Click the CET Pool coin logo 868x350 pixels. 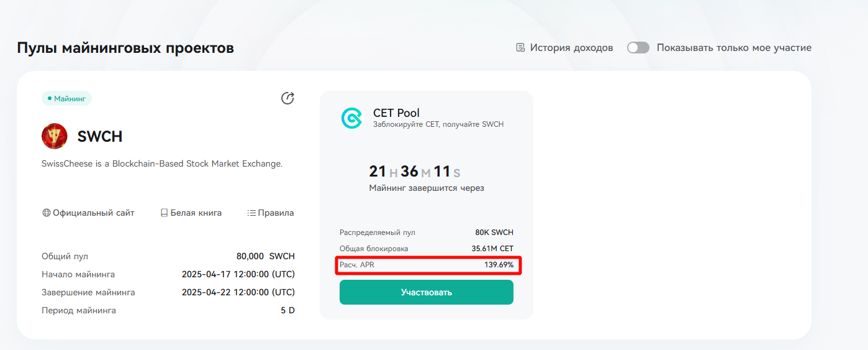(351, 118)
